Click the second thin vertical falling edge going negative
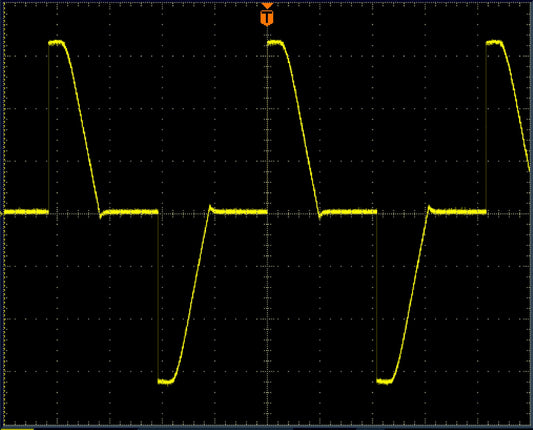Viewport: 533px width, 430px height. [377, 296]
